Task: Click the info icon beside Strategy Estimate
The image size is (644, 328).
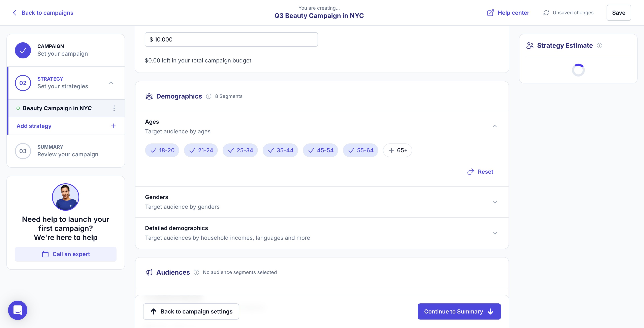Action: pos(600,46)
